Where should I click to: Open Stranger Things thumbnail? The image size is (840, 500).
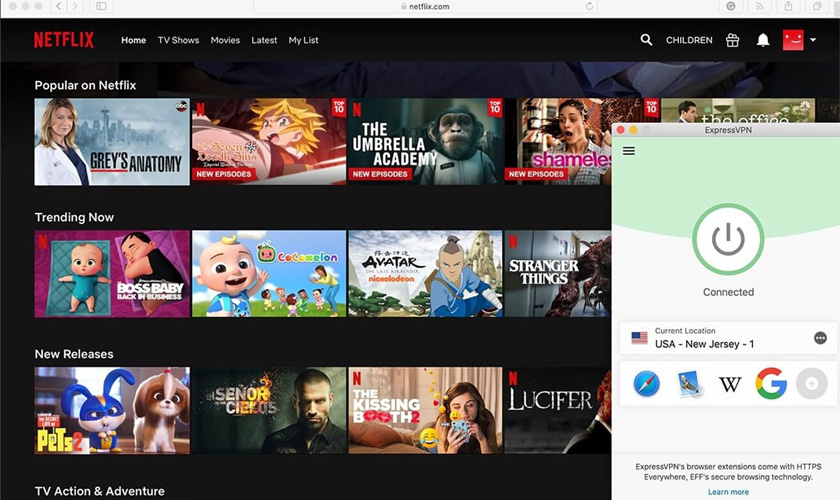point(558,274)
